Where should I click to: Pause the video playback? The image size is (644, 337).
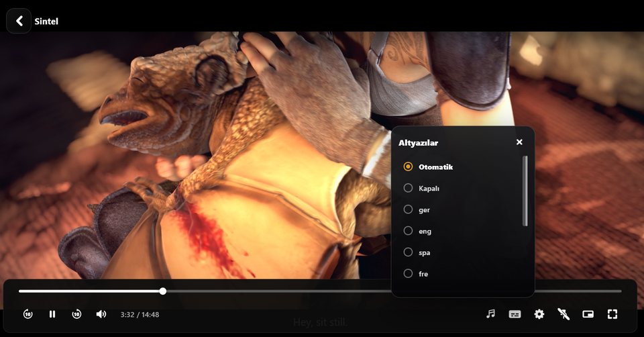pos(52,314)
